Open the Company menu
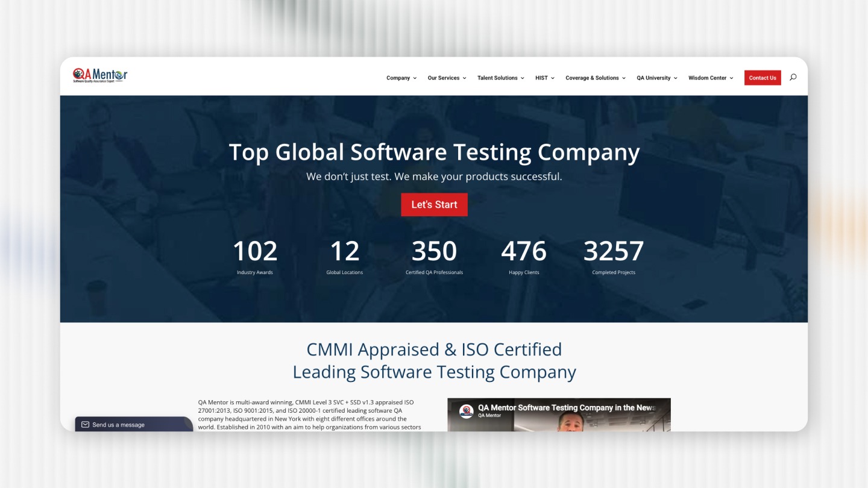The height and width of the screenshot is (488, 868). pos(401,78)
